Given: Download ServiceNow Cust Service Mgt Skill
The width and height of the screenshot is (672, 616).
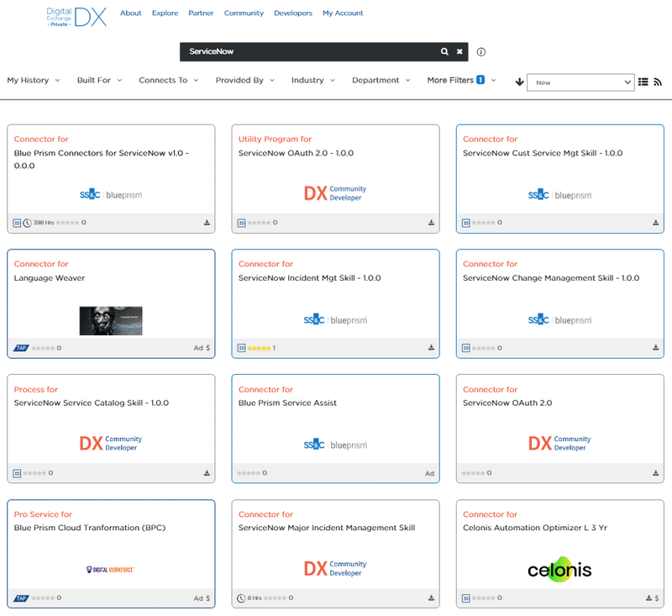Looking at the screenshot, I should [656, 223].
